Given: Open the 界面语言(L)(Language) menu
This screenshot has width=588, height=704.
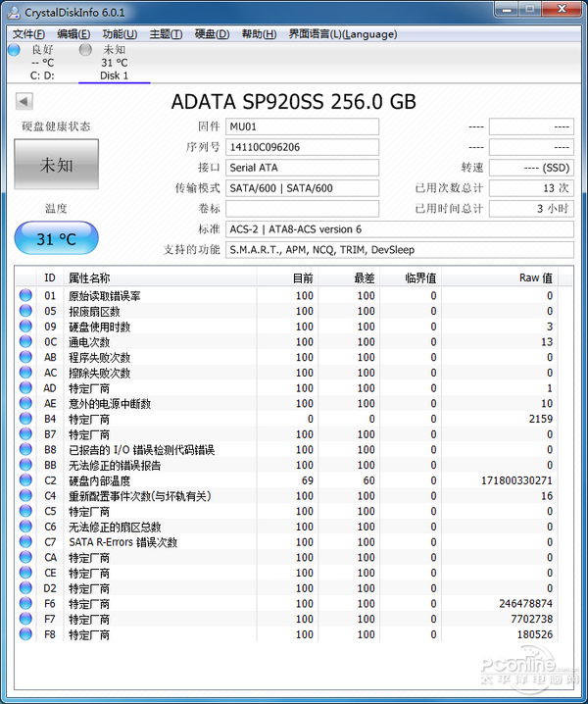Looking at the screenshot, I should coord(342,34).
